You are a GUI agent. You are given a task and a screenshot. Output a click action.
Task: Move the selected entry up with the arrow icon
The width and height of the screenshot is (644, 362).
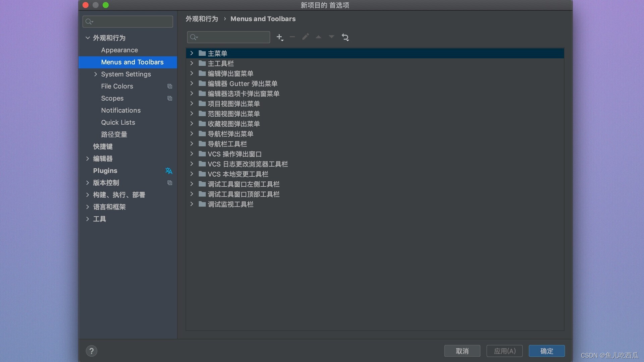tap(318, 37)
